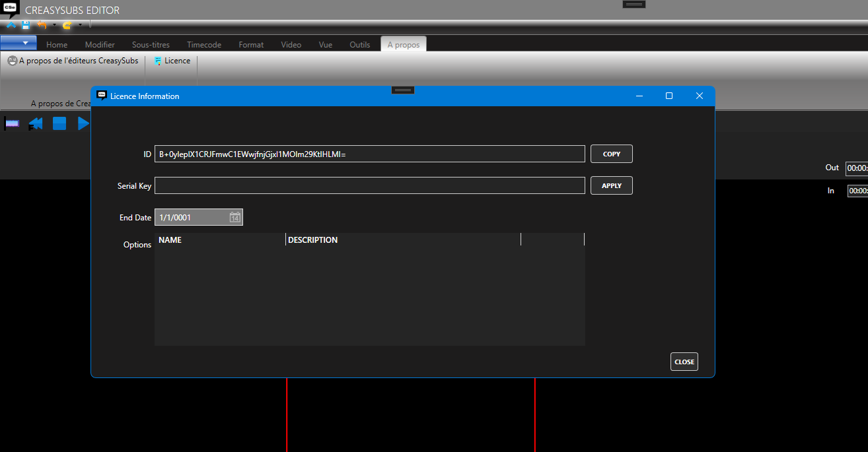Save using the floppy disk icon
The width and height of the screenshot is (868, 452).
(x=26, y=25)
